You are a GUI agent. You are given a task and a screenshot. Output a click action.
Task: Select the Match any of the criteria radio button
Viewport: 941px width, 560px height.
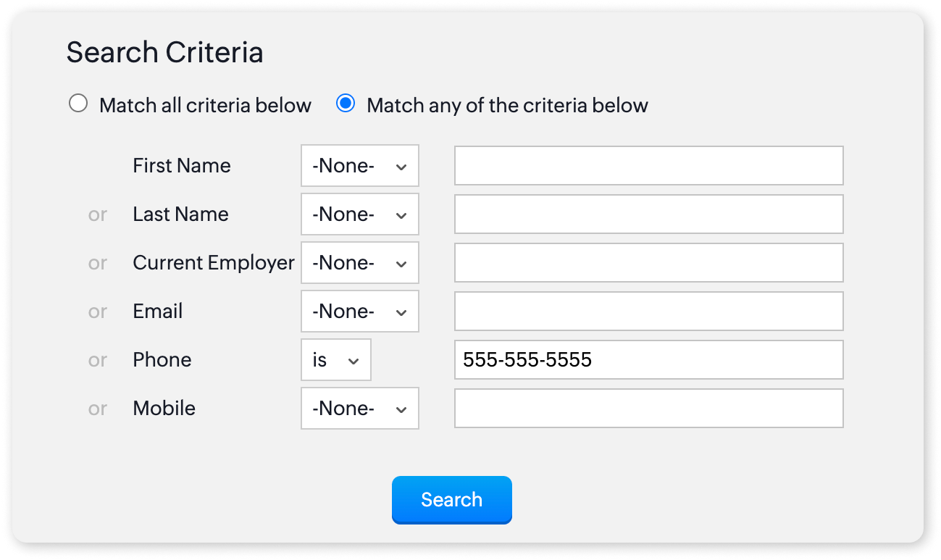[x=346, y=104]
